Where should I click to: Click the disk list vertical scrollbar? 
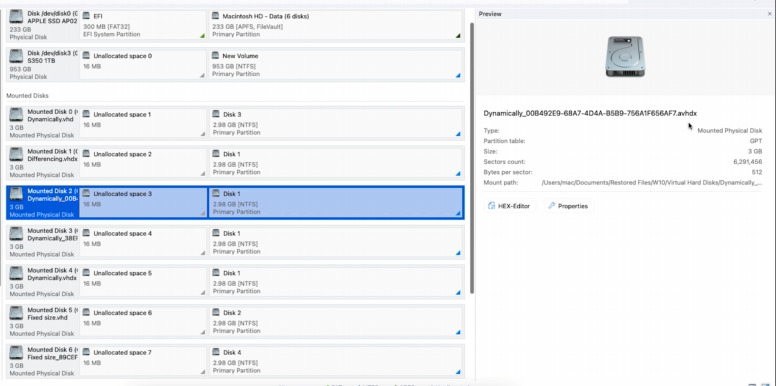(472, 158)
